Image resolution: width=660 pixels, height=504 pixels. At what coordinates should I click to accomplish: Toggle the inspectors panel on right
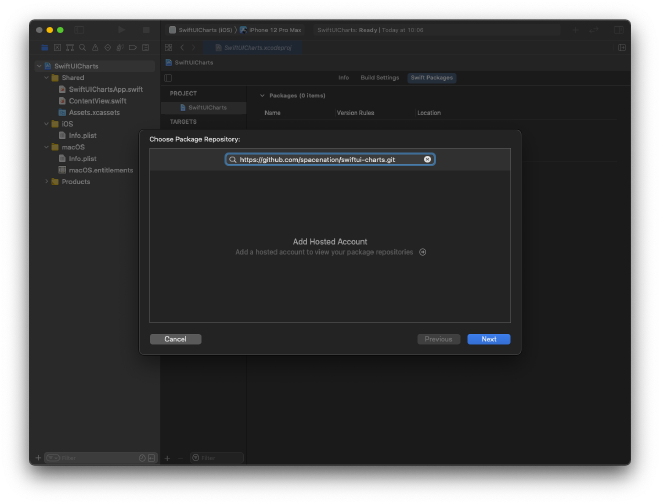(618, 30)
